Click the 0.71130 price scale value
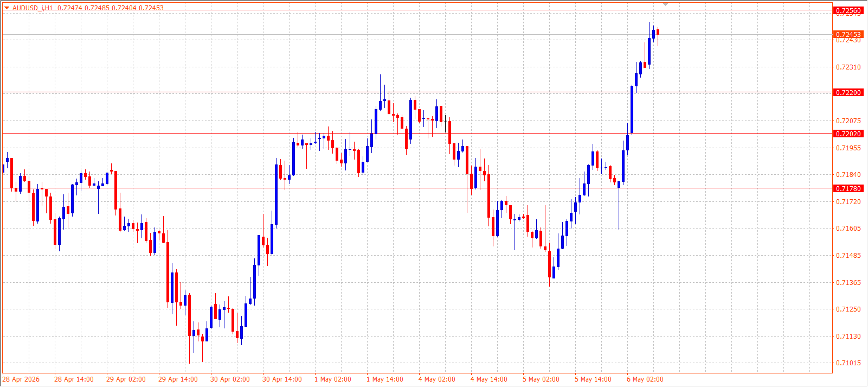868x387 pixels. tap(848, 337)
